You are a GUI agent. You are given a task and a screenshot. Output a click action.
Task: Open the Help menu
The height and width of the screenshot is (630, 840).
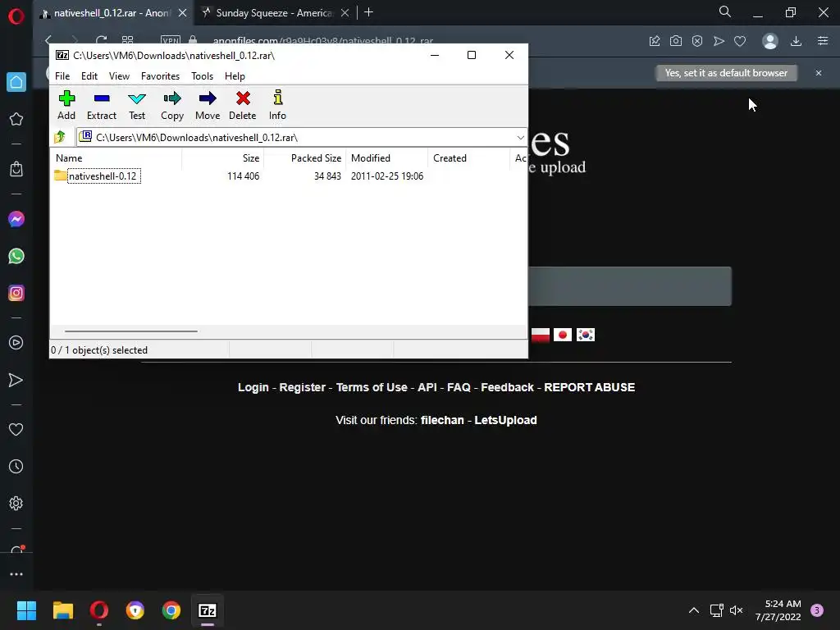(x=235, y=76)
